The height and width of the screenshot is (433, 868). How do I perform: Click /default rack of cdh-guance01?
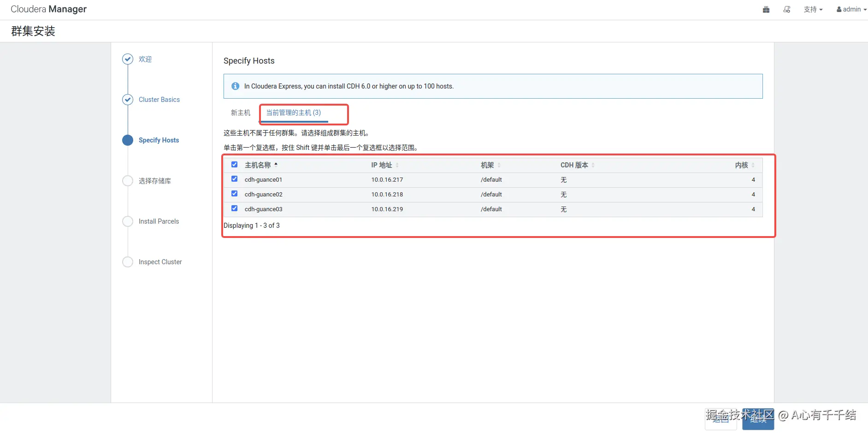click(491, 180)
